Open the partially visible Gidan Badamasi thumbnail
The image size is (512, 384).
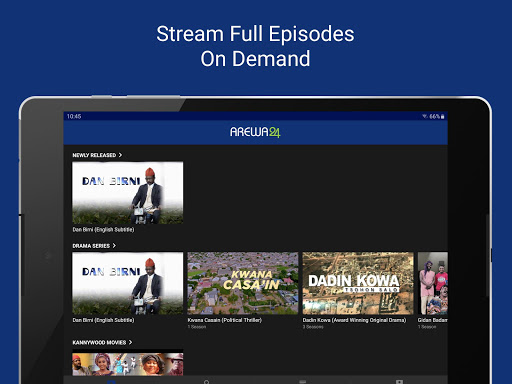point(433,283)
